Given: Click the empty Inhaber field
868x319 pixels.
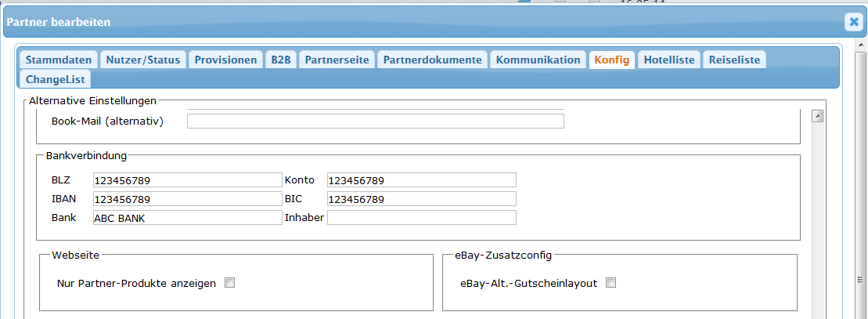Looking at the screenshot, I should pos(421,218).
